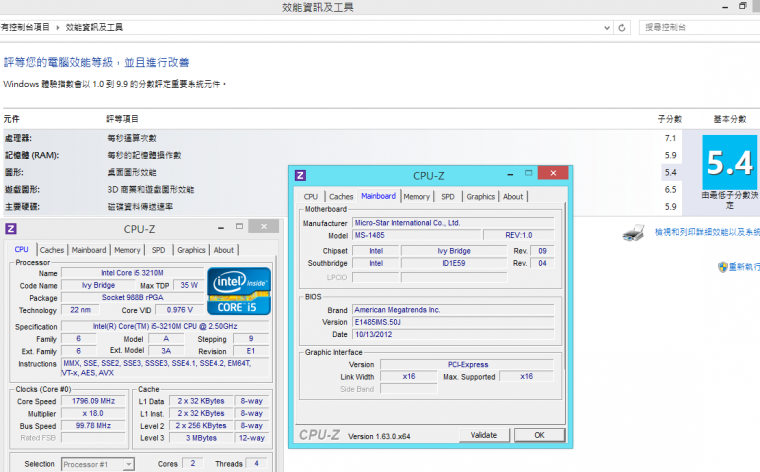Click the 遊戲圖形 6.5 subscore
Screen dimensions: 760x472
tap(670, 189)
